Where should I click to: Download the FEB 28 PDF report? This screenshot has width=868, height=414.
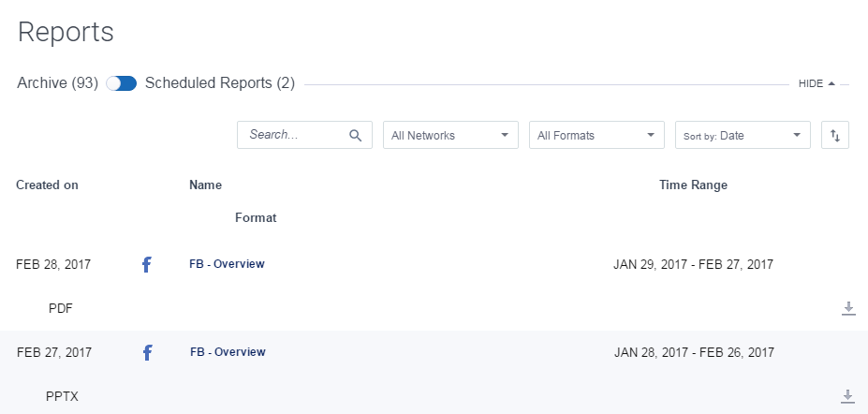pos(848,308)
